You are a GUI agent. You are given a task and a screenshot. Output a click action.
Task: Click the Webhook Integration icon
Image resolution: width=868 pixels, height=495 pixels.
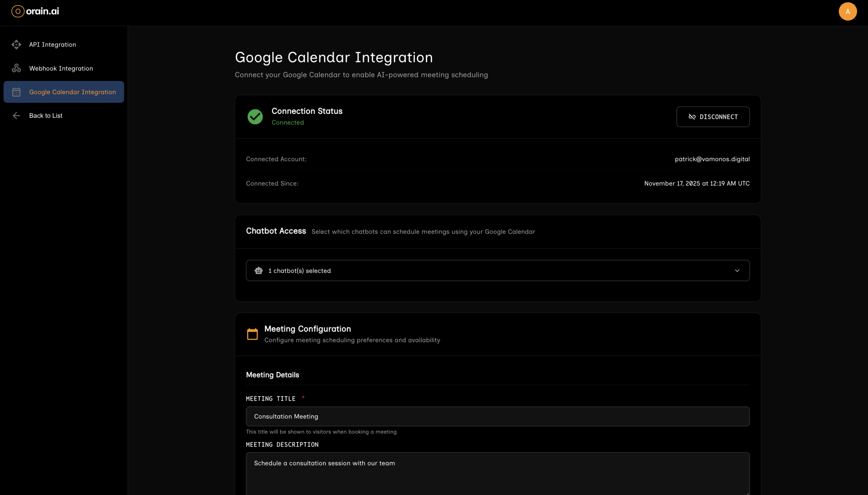(x=16, y=68)
